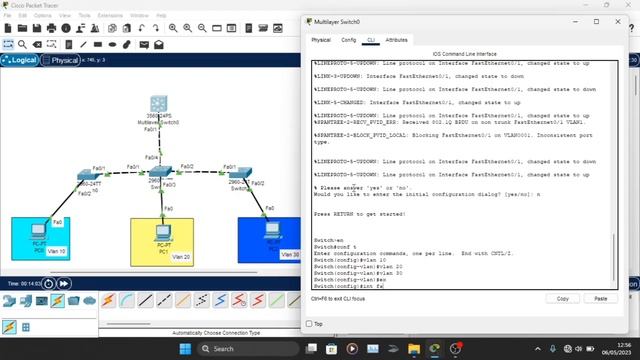Pick the Serial DCE cable with clock
Image resolution: width=640 pixels, height=360 pixels.
point(239,300)
